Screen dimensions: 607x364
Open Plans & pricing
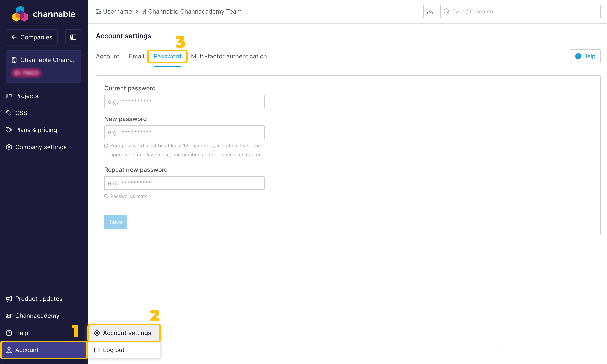[x=36, y=130]
